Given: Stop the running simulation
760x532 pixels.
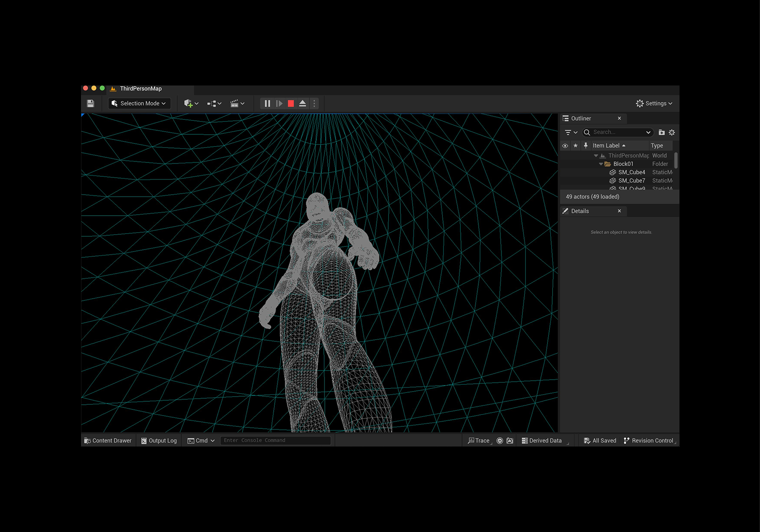Looking at the screenshot, I should tap(291, 104).
